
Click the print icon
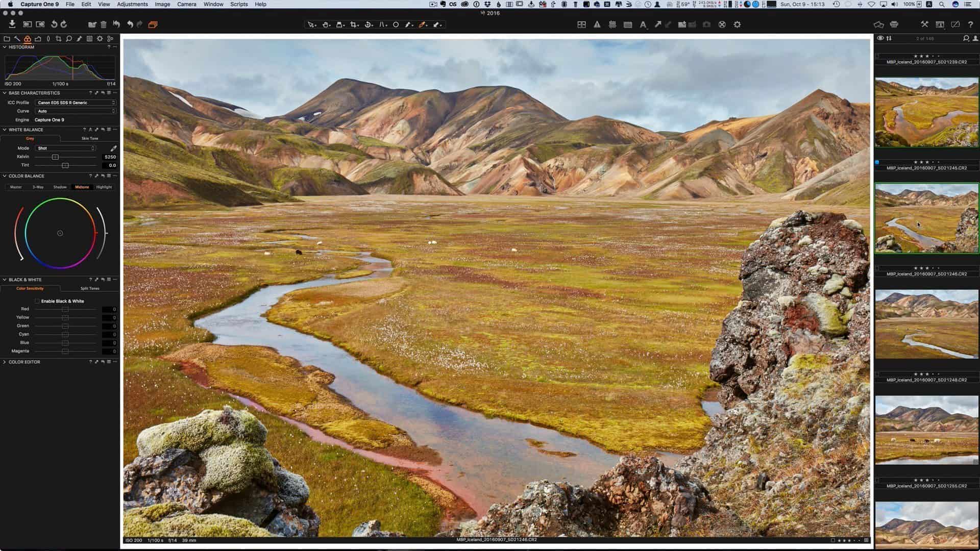(894, 24)
